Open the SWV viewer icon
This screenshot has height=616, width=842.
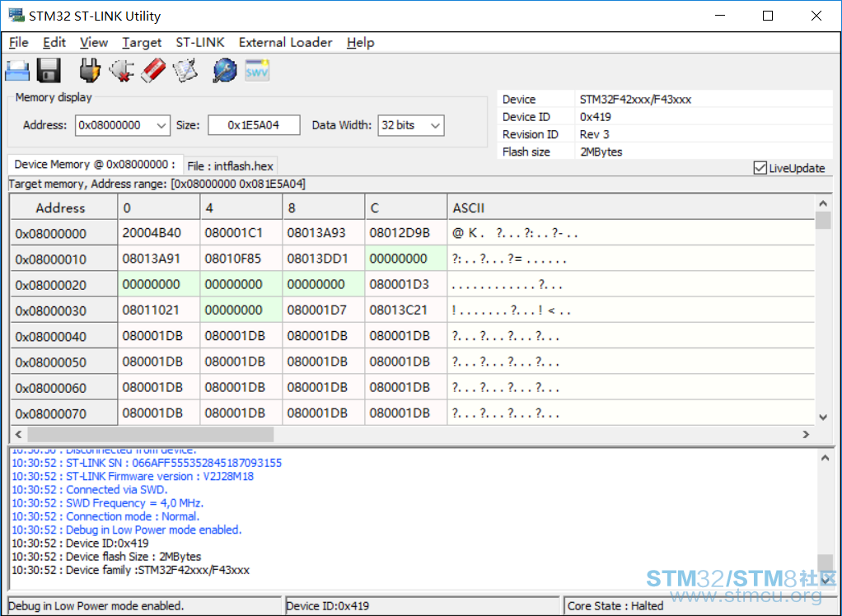[x=257, y=70]
